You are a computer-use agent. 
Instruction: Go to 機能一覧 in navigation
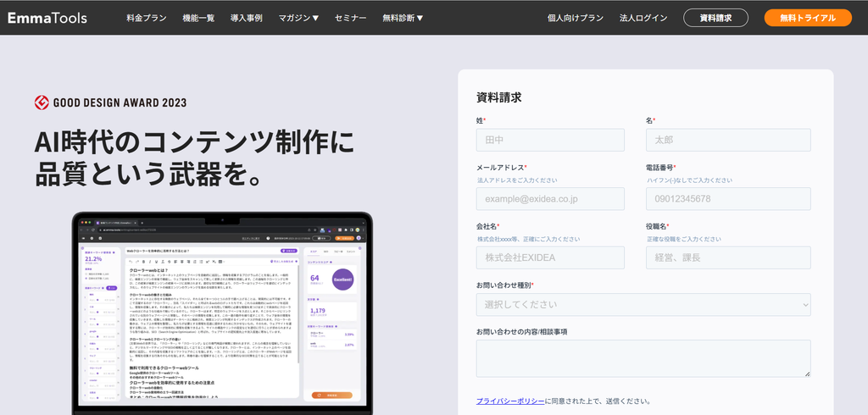tap(198, 18)
